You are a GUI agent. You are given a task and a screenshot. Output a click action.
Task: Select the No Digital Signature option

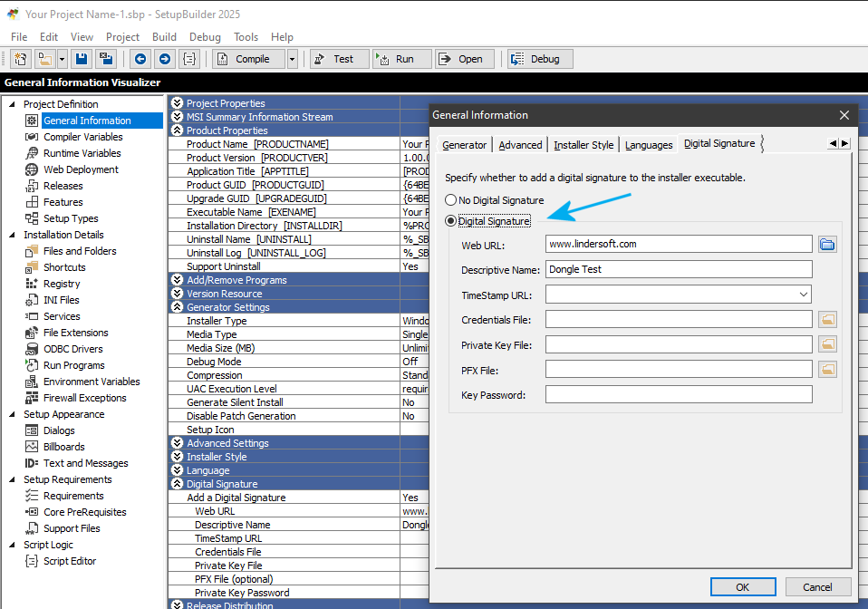point(449,200)
